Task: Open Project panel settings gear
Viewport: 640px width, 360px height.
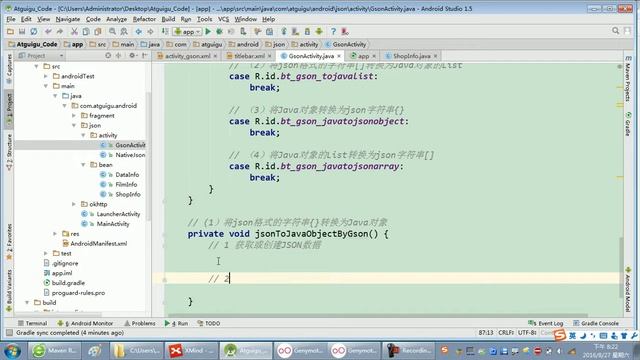Action: click(x=133, y=56)
